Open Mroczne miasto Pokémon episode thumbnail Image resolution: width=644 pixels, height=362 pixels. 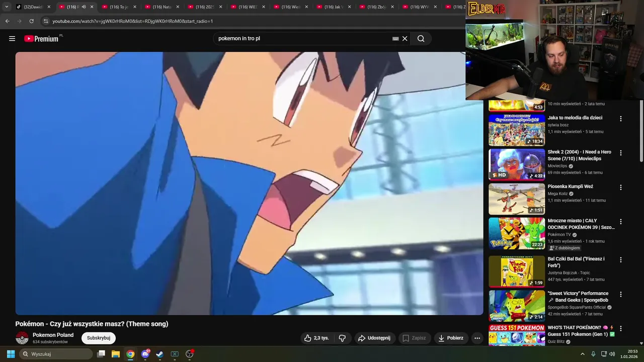click(x=517, y=233)
